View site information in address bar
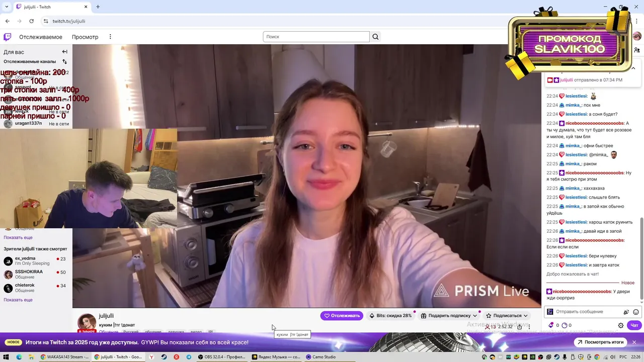 point(46,21)
